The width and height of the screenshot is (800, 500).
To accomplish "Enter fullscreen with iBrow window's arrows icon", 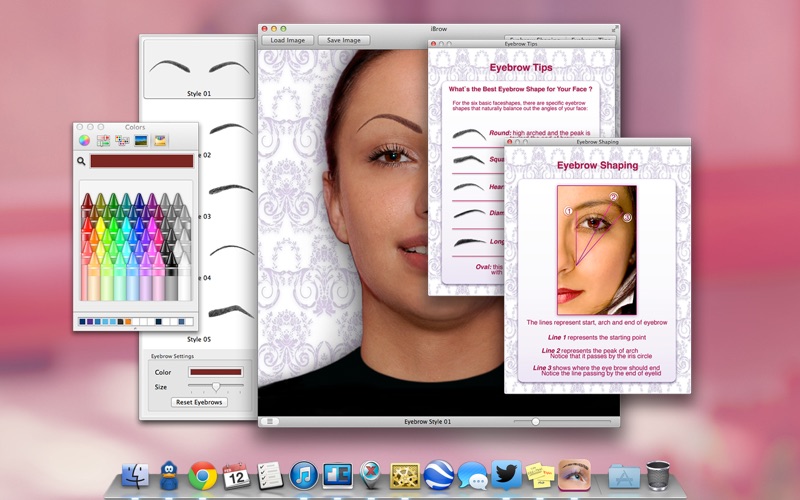I will (x=615, y=29).
